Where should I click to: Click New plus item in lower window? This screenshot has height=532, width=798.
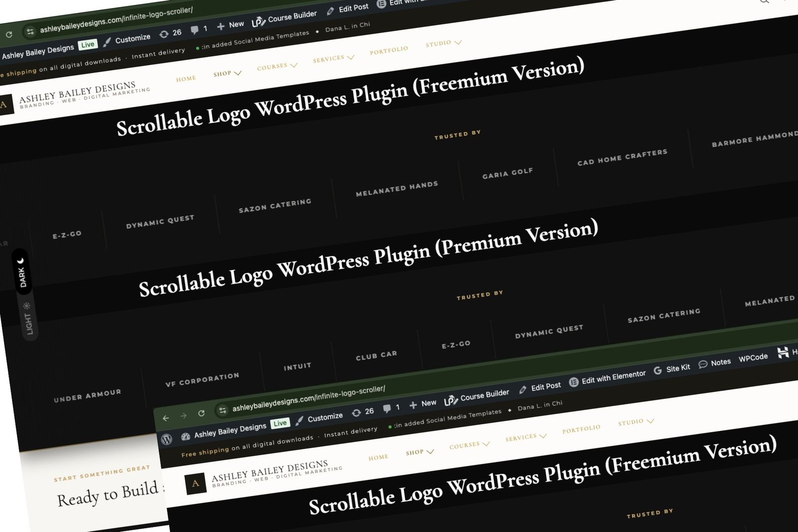click(x=422, y=404)
